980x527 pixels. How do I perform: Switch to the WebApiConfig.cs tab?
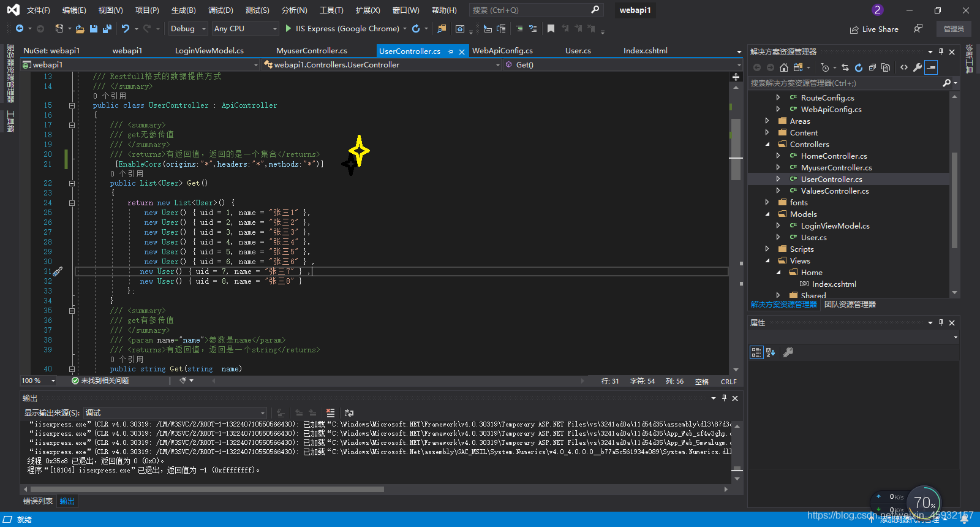(502, 51)
